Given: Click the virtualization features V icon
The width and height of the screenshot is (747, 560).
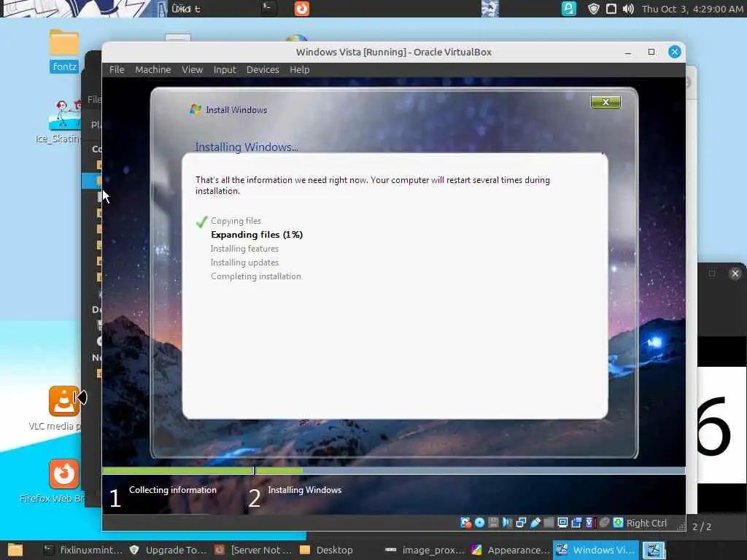Looking at the screenshot, I should (x=590, y=523).
